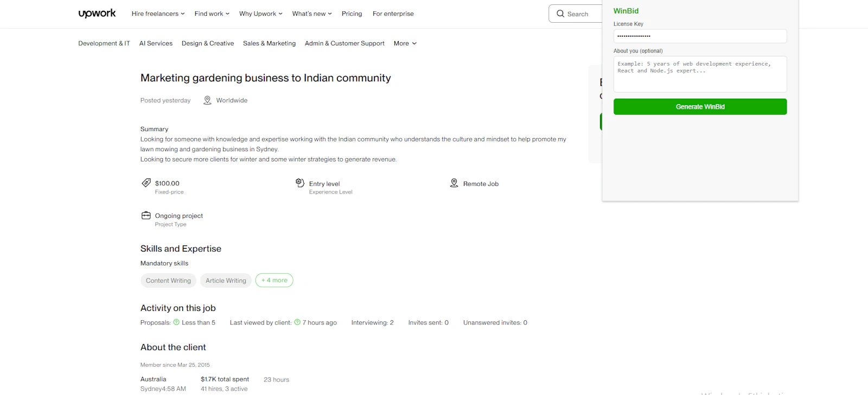This screenshot has height=395, width=868.
Task: Click the Content Writing skill tag
Action: (x=168, y=280)
